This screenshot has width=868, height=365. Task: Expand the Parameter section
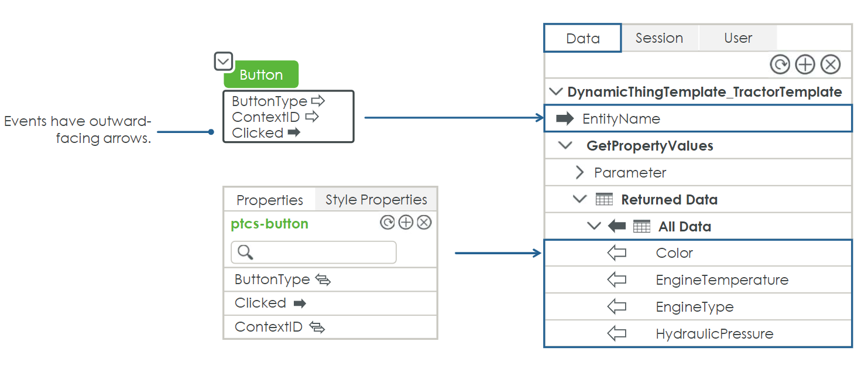coord(579,172)
